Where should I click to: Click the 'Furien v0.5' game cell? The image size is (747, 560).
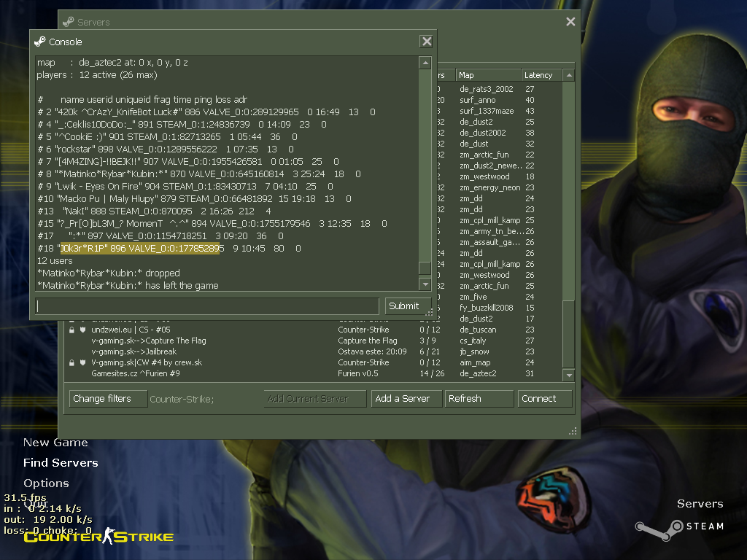click(x=357, y=373)
